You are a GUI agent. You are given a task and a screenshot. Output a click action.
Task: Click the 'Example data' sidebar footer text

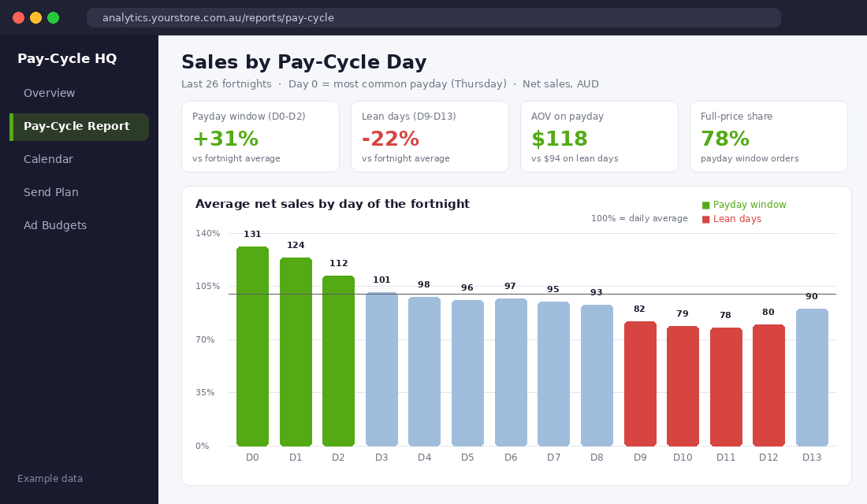click(x=50, y=479)
